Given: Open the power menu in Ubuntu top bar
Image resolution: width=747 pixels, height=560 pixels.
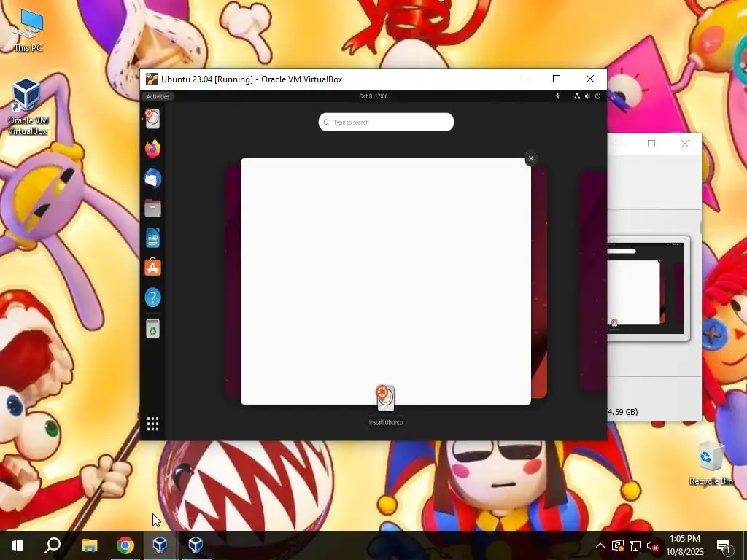Looking at the screenshot, I should (x=597, y=96).
